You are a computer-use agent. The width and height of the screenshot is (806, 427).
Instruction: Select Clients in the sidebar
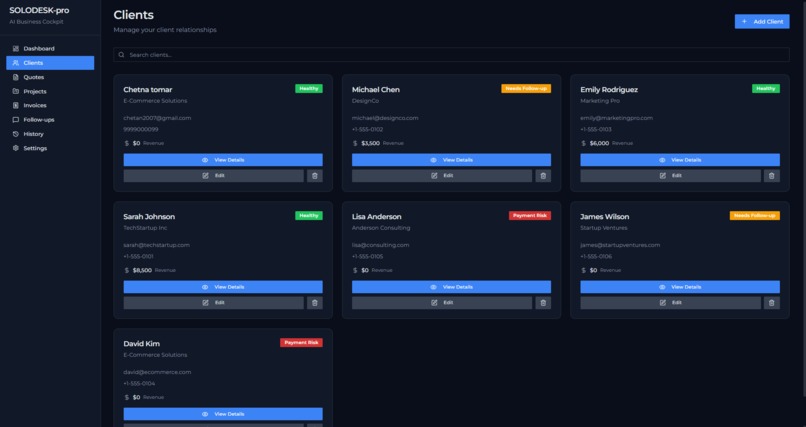click(x=50, y=63)
